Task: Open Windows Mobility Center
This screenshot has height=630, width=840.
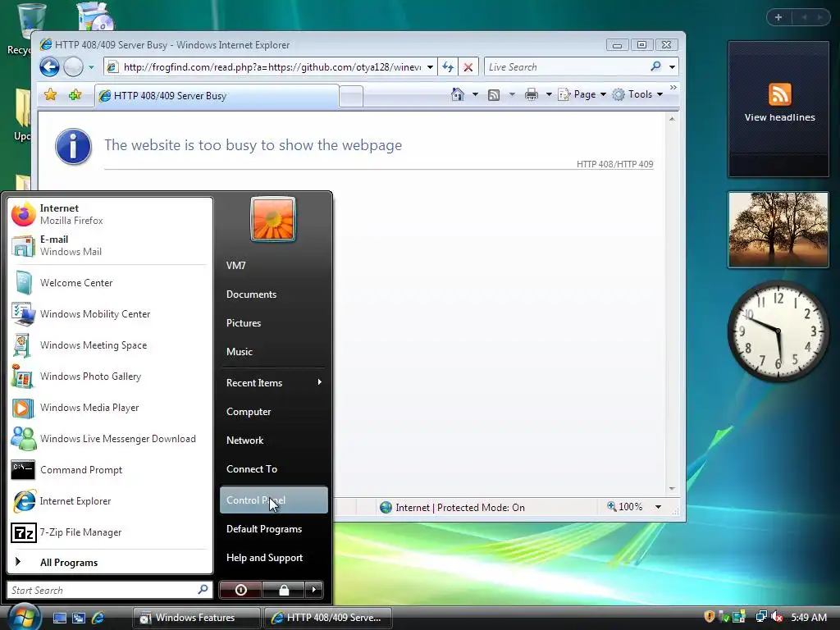Action: click(x=109, y=314)
